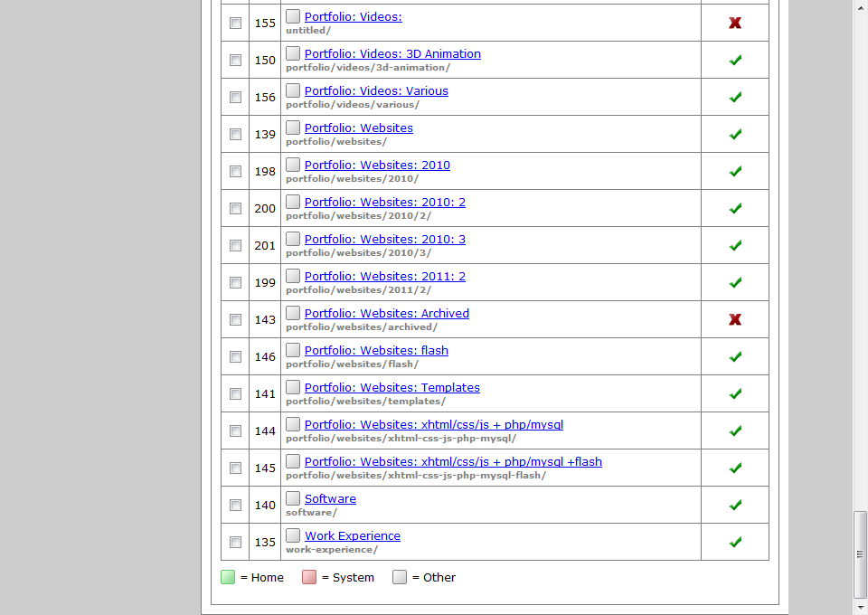Click the red System legend swatch
This screenshot has width=868, height=615.
[309, 577]
